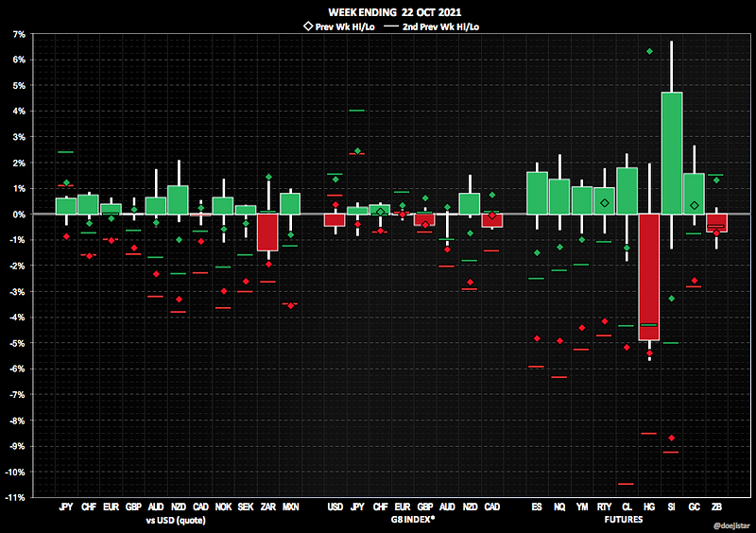Click the '-7%' y-axis label

(x=17, y=395)
